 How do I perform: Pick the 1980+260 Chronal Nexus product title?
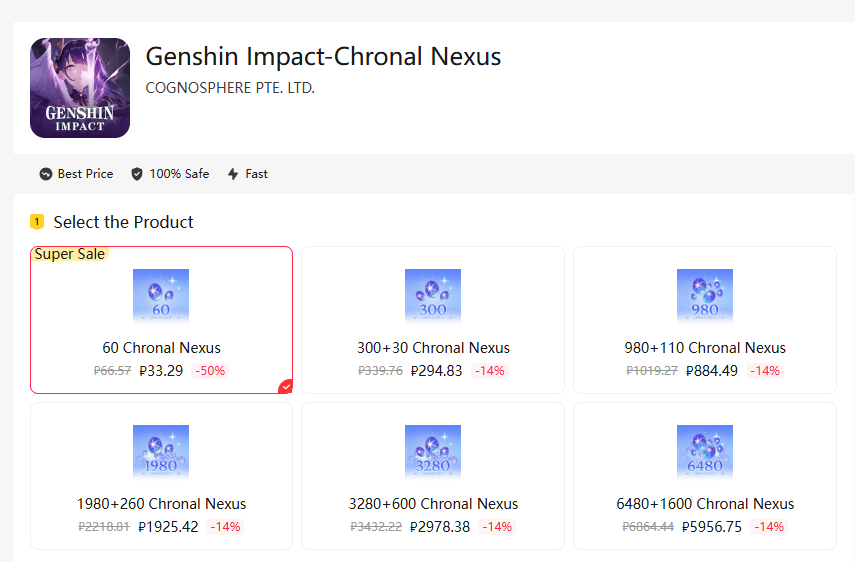click(161, 504)
